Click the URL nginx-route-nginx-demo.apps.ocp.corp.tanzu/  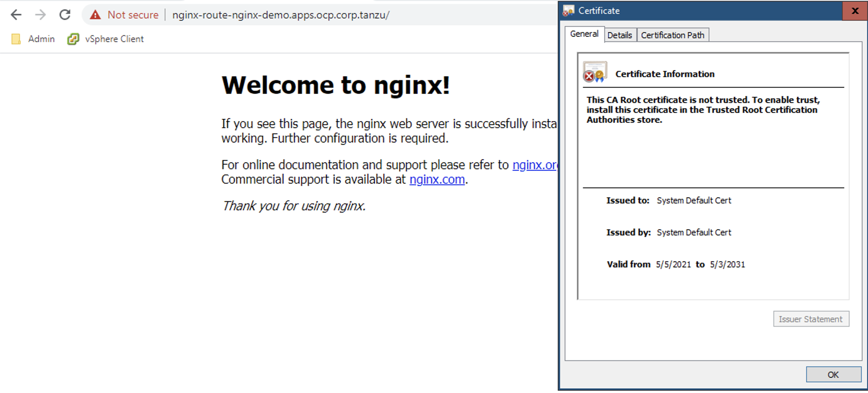tap(281, 15)
